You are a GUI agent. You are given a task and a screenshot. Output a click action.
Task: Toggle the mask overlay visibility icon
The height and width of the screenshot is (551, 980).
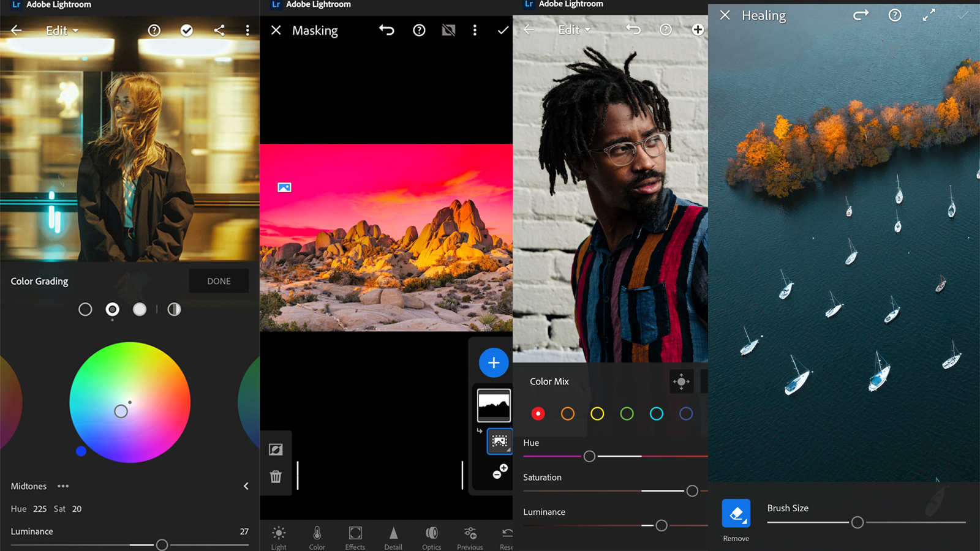448,30
